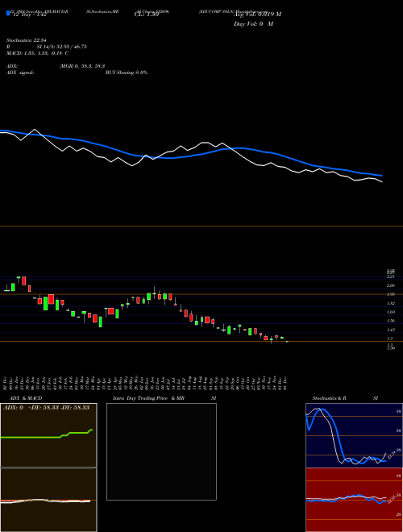Click the 2.21 price axis label
The height and width of the screenshot is (532, 403).
(x=391, y=276)
